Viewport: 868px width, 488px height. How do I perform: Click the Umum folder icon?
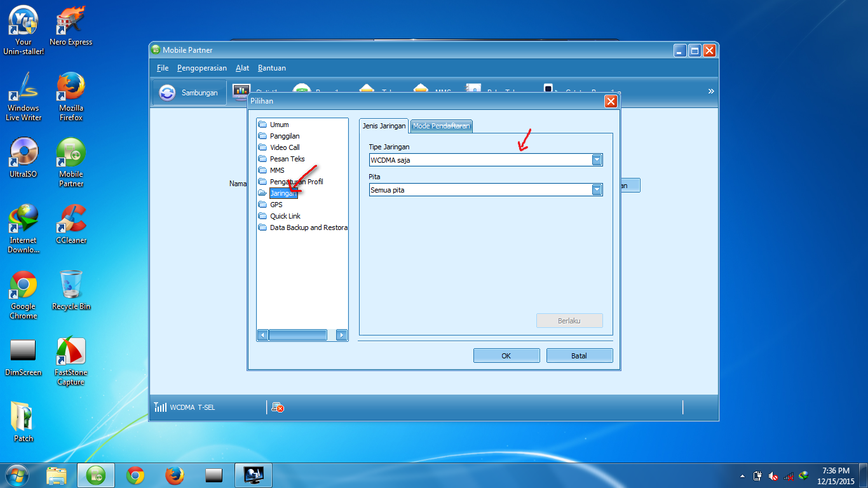[x=262, y=125]
